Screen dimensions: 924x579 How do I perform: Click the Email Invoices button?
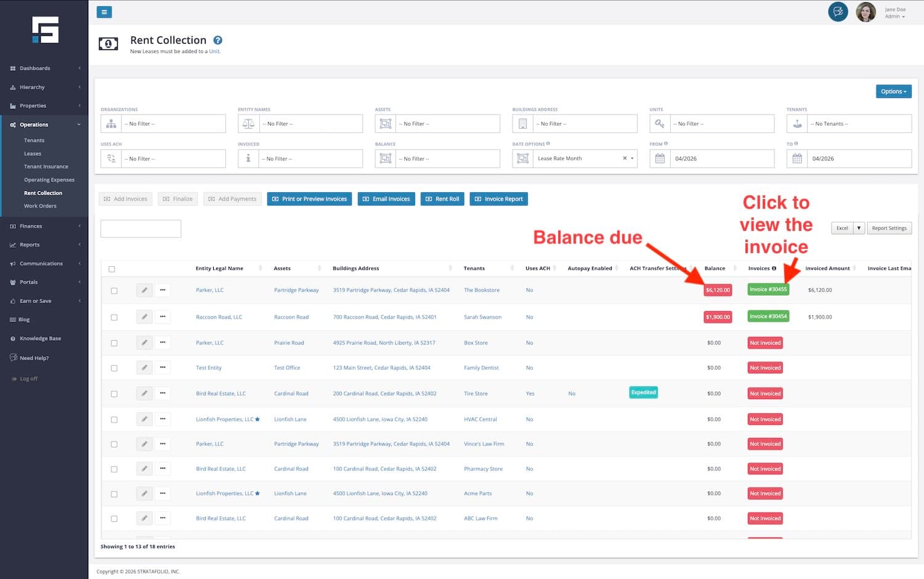(x=386, y=199)
